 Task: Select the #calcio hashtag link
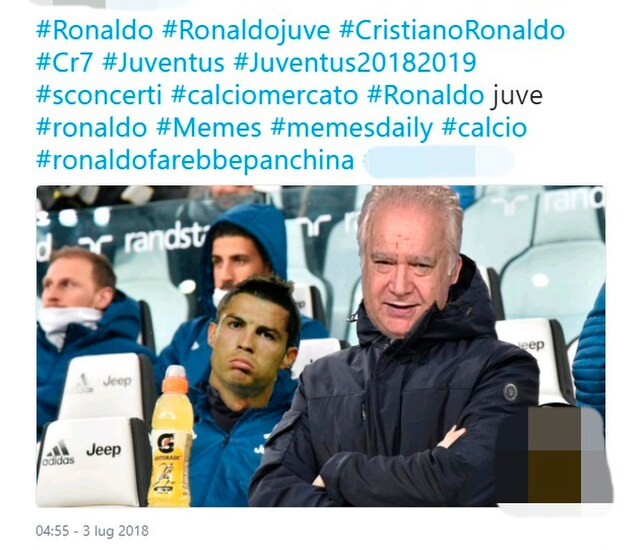484,127
